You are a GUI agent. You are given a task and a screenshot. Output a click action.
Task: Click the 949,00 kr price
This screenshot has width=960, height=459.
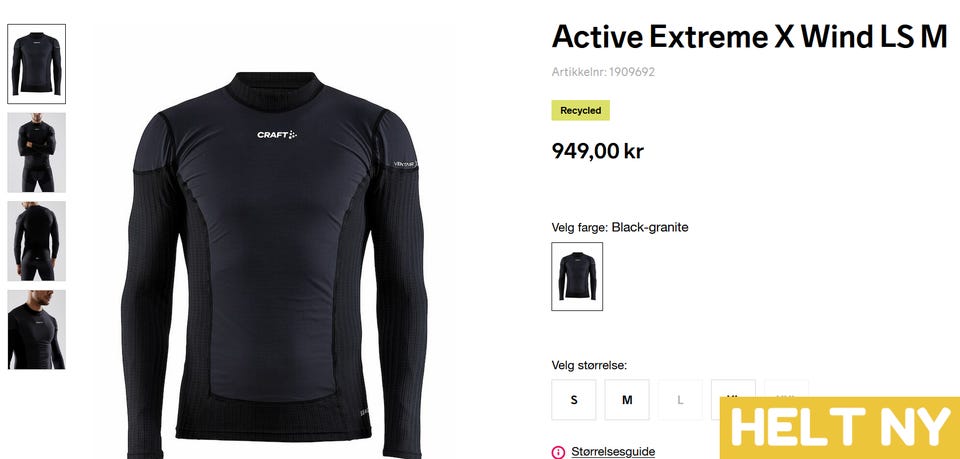(598, 151)
